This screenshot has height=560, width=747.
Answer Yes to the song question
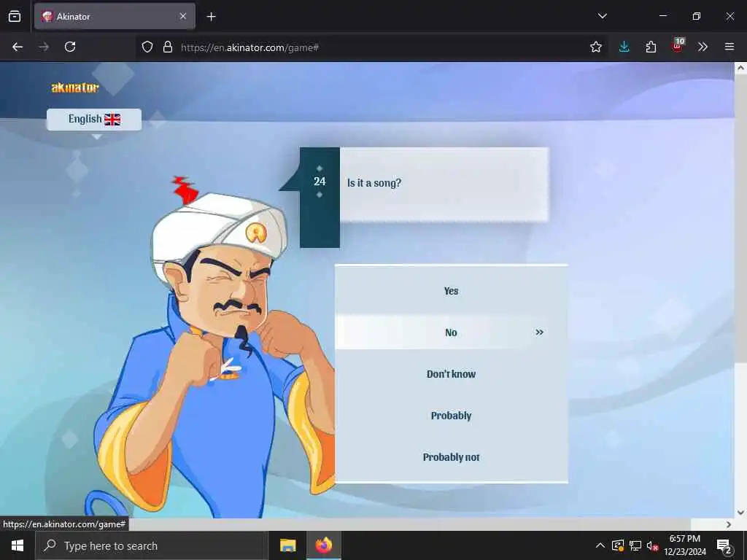point(451,291)
